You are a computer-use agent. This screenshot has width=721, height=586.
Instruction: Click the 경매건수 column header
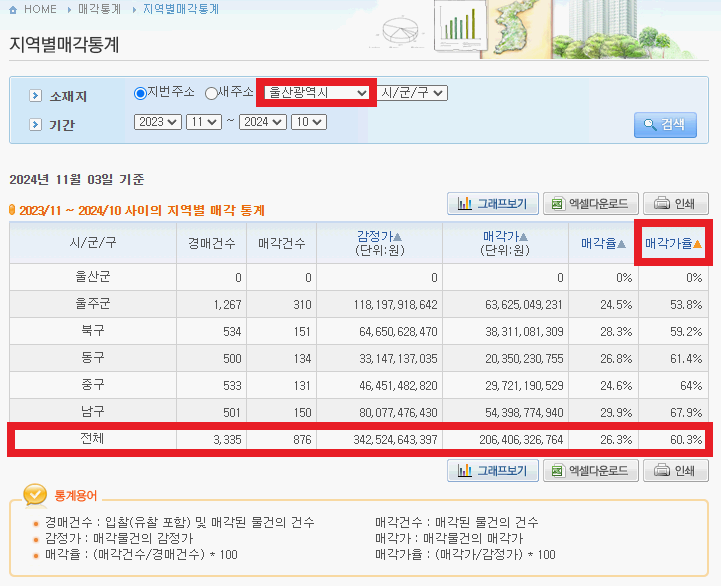pyautogui.click(x=212, y=243)
